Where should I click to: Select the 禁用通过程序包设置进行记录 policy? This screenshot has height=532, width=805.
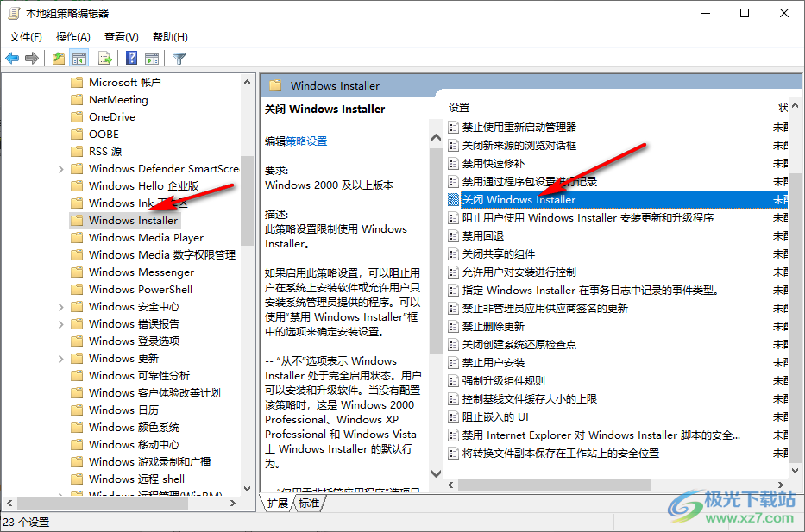point(529,181)
